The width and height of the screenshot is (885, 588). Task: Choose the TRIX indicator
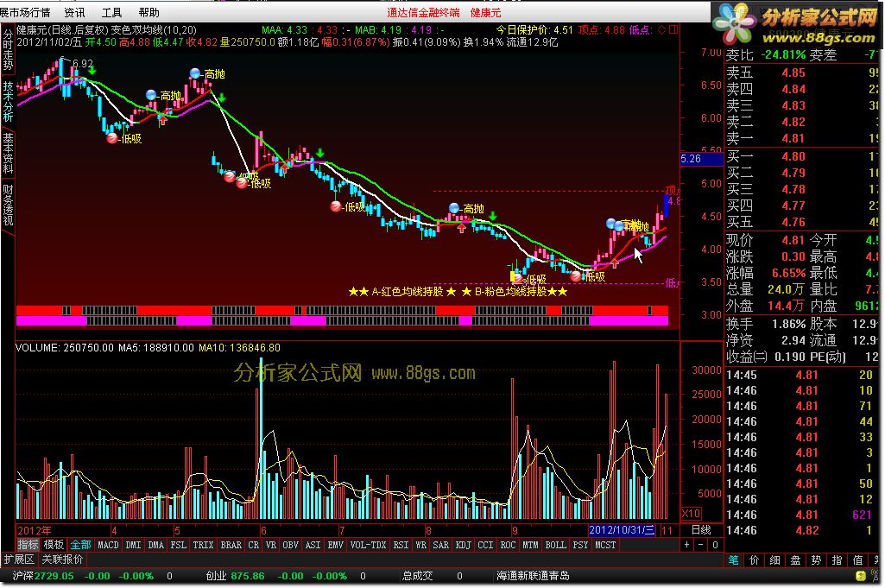[203, 545]
